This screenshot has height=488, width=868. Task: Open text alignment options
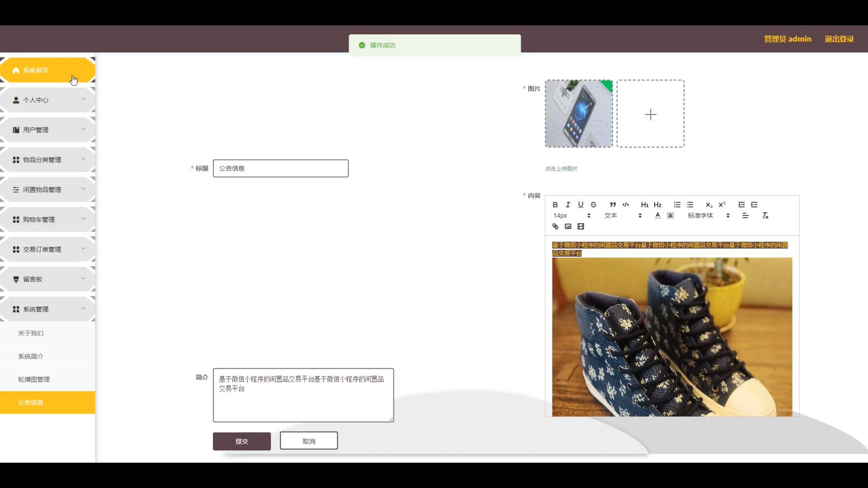745,216
